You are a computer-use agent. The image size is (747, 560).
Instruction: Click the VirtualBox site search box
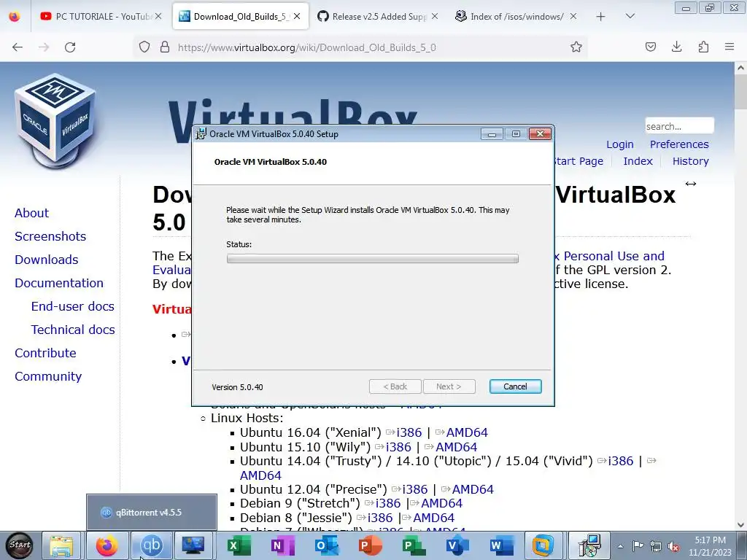coord(679,126)
